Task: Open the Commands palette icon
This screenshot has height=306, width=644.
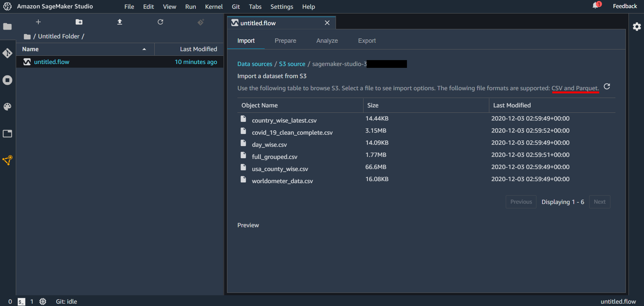Action: (7, 107)
